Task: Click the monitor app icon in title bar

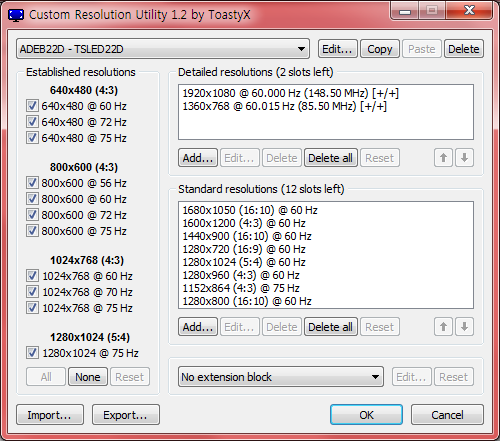Action: pos(16,15)
